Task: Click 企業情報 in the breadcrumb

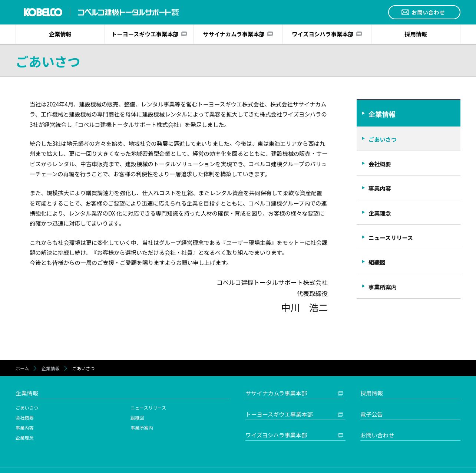Action: (50, 368)
